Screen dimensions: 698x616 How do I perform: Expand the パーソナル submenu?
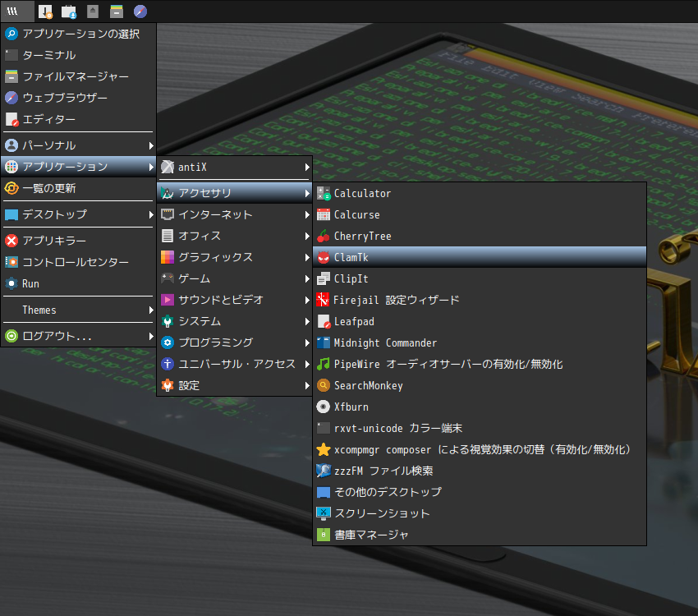click(x=79, y=145)
